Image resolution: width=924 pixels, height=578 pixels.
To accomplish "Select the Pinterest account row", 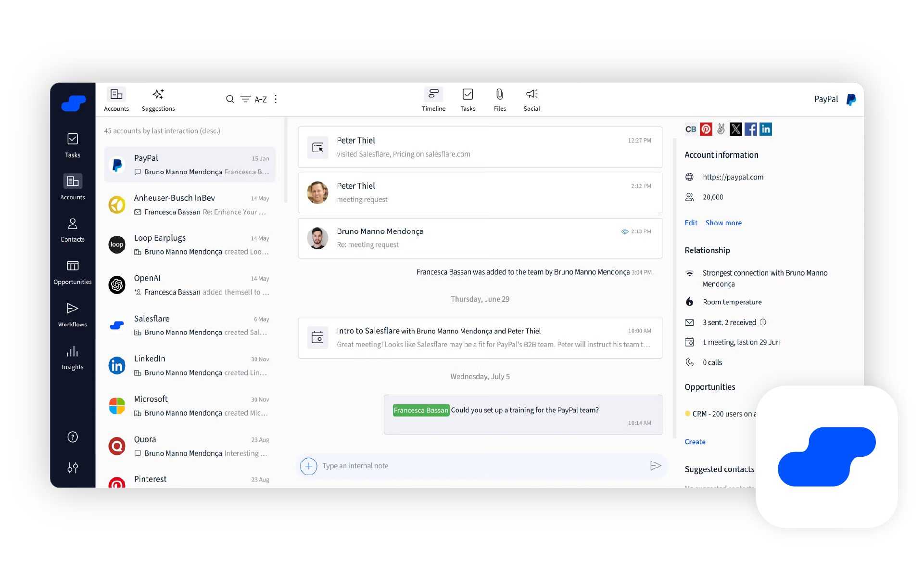I will coord(190,480).
